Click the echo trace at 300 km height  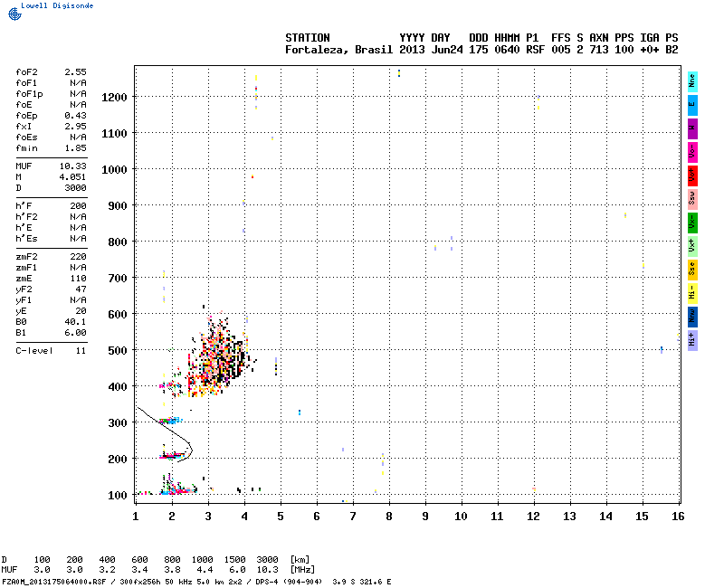click(171, 420)
